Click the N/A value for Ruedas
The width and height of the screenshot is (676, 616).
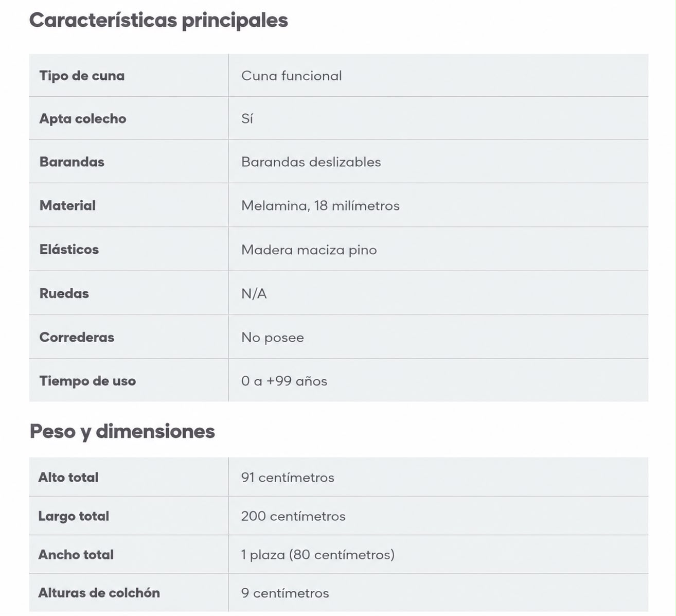point(254,293)
